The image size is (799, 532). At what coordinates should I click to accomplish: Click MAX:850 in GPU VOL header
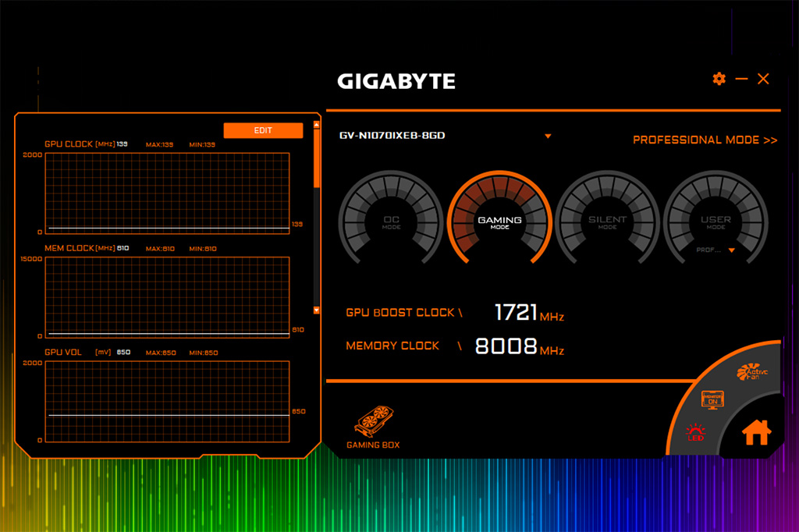(161, 353)
